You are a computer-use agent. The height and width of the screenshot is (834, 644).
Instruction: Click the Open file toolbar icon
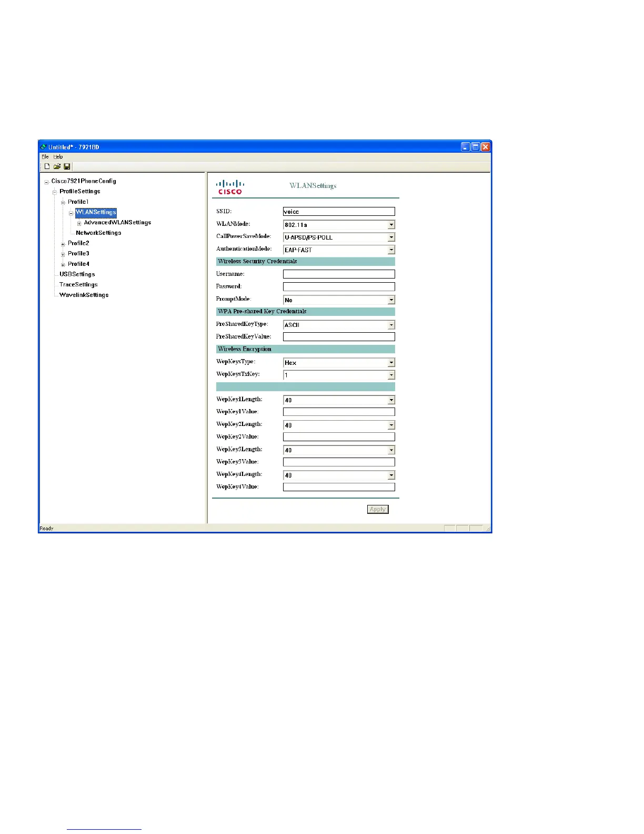[x=57, y=166]
